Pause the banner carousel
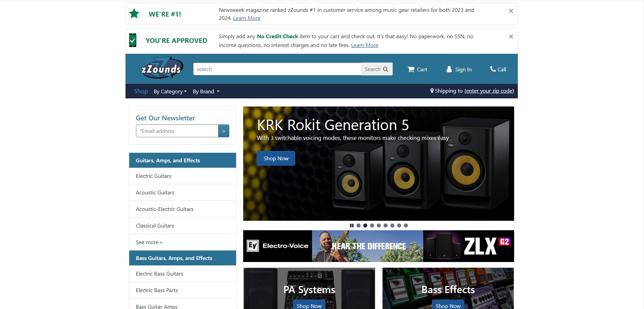The image size is (644, 309). point(352,225)
